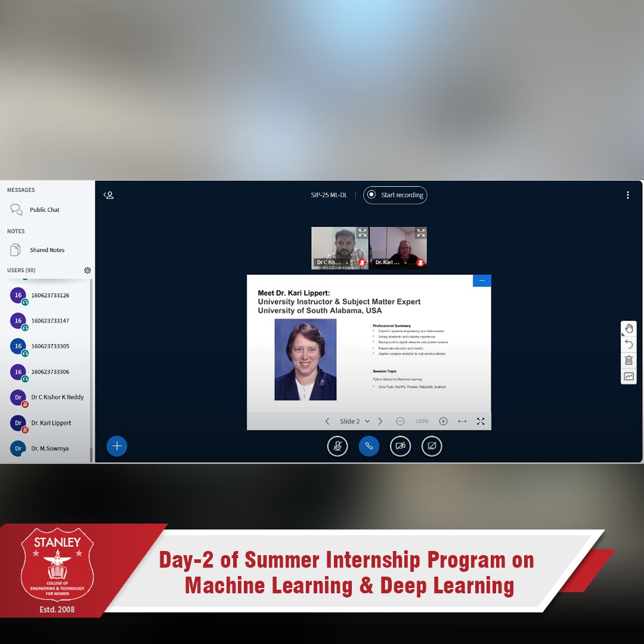
Task: Click Dr. Kari webcam thumbnail
Action: point(398,248)
